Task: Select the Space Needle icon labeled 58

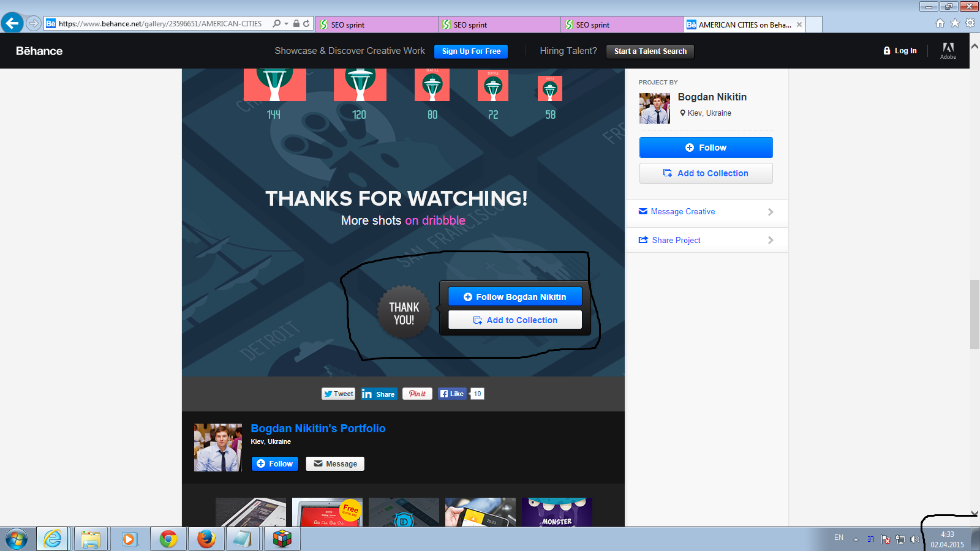Action: [550, 88]
